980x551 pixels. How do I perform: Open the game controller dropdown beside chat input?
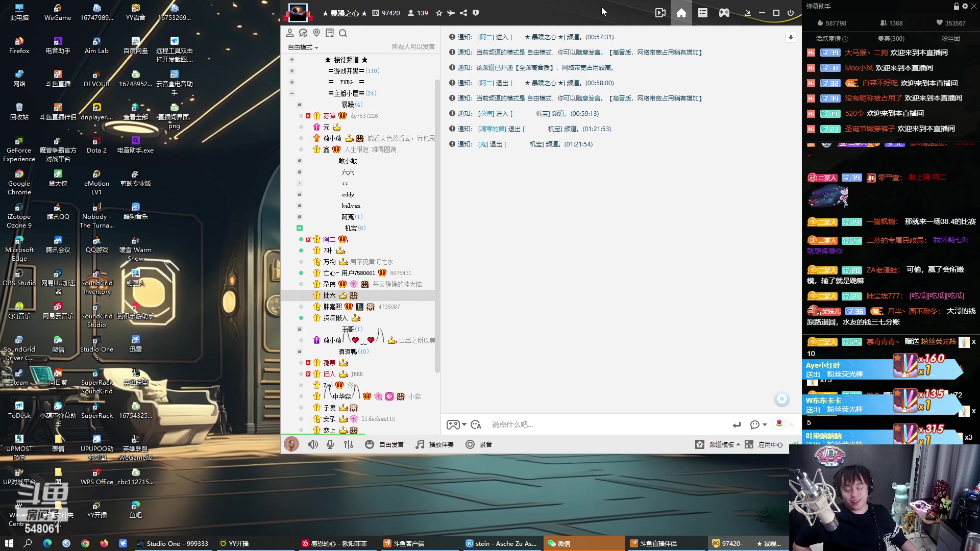(456, 424)
